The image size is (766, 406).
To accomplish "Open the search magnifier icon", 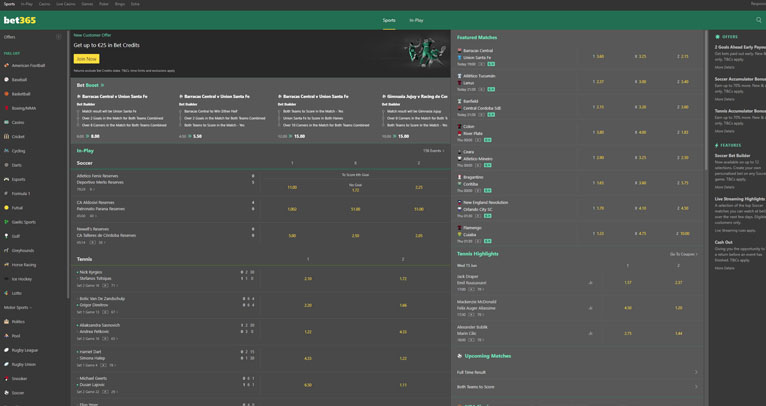I will click(758, 20).
